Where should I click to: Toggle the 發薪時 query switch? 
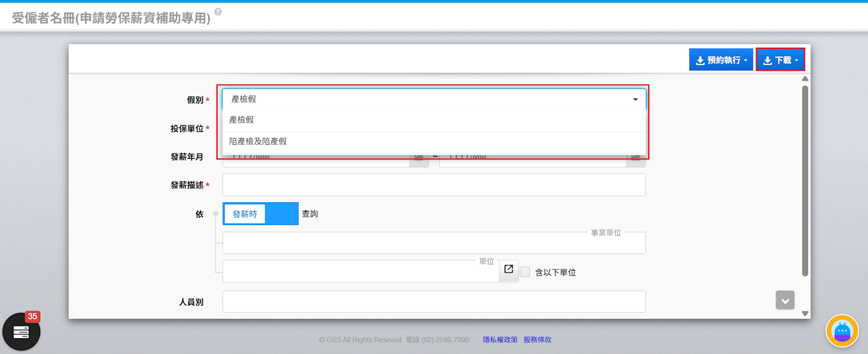coord(260,214)
